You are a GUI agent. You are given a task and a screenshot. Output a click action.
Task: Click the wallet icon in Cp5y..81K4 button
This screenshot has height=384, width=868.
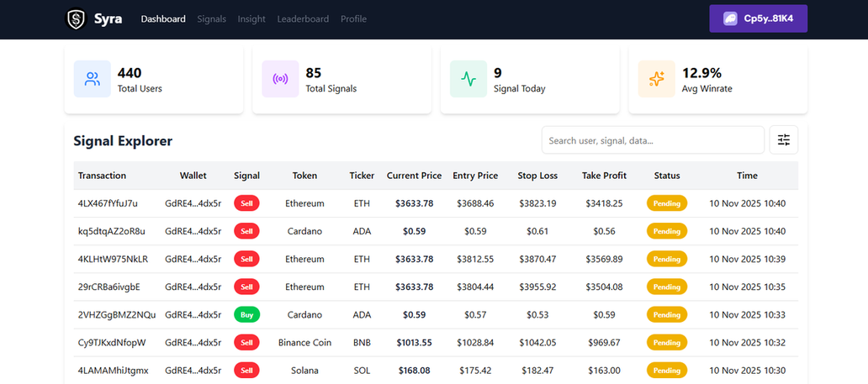pyautogui.click(x=729, y=18)
